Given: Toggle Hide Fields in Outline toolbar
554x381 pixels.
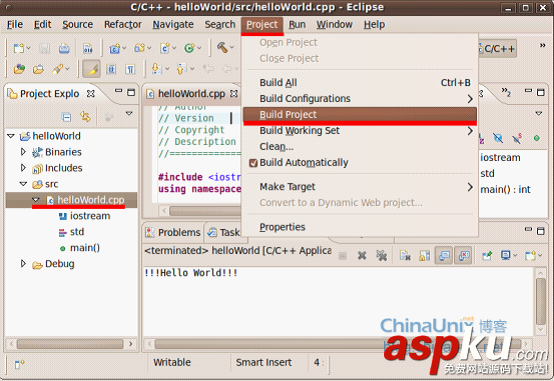Looking at the screenshot, I should pos(498,138).
